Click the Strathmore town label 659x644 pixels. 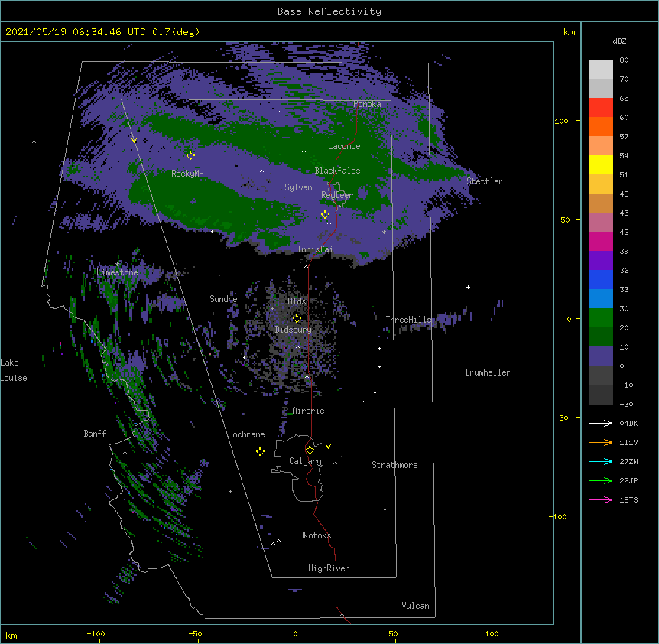point(394,465)
